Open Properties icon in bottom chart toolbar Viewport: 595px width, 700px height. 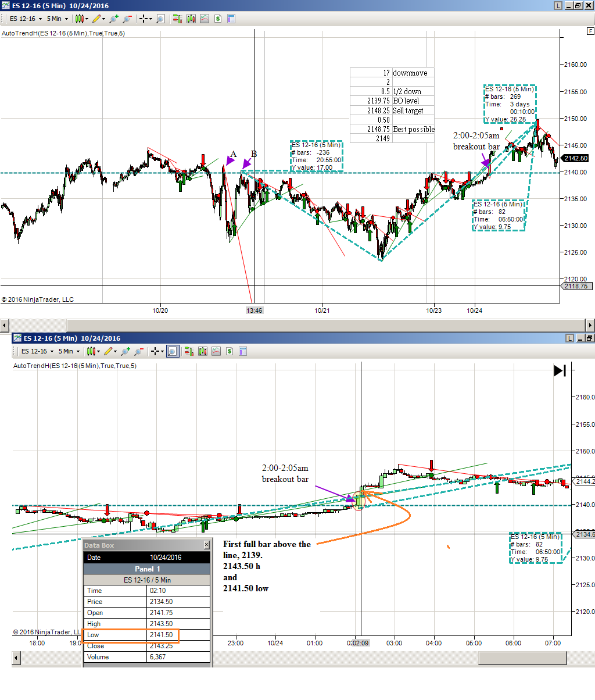(243, 351)
